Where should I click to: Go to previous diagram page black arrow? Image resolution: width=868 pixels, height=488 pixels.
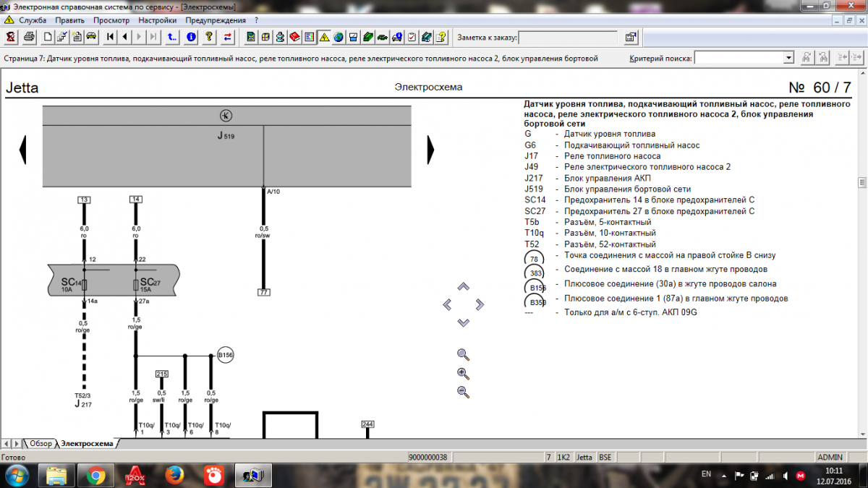coord(22,149)
